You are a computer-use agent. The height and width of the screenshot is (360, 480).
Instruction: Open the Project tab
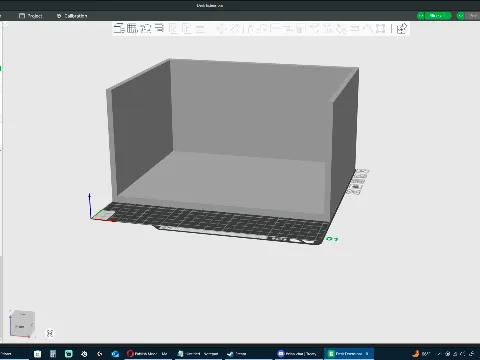pos(31,16)
